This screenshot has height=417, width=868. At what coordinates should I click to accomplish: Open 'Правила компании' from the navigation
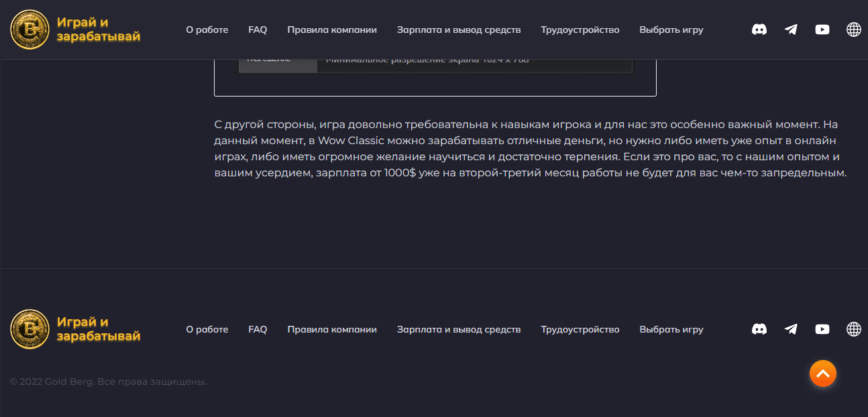point(332,29)
